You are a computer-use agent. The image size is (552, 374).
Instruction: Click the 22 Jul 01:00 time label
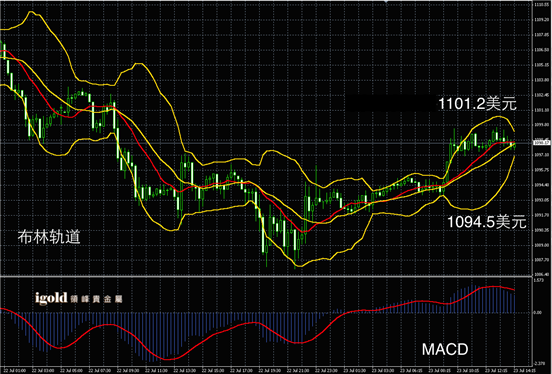(14, 370)
